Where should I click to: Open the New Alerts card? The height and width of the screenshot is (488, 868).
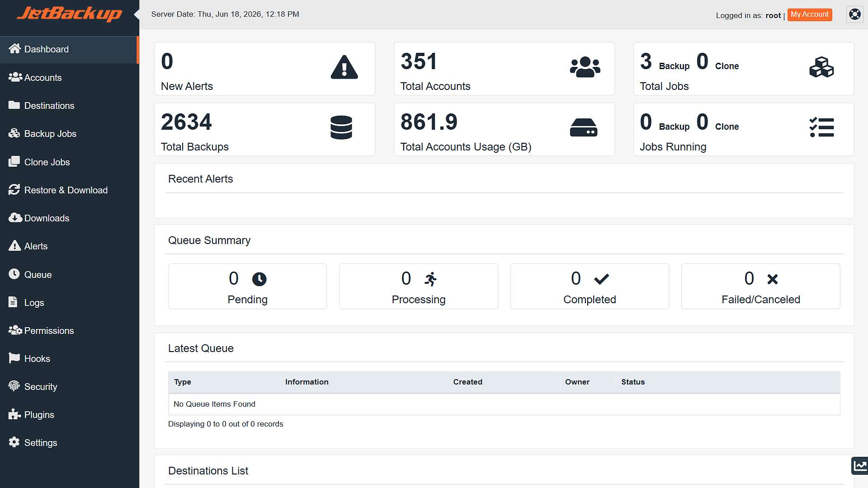(x=265, y=69)
